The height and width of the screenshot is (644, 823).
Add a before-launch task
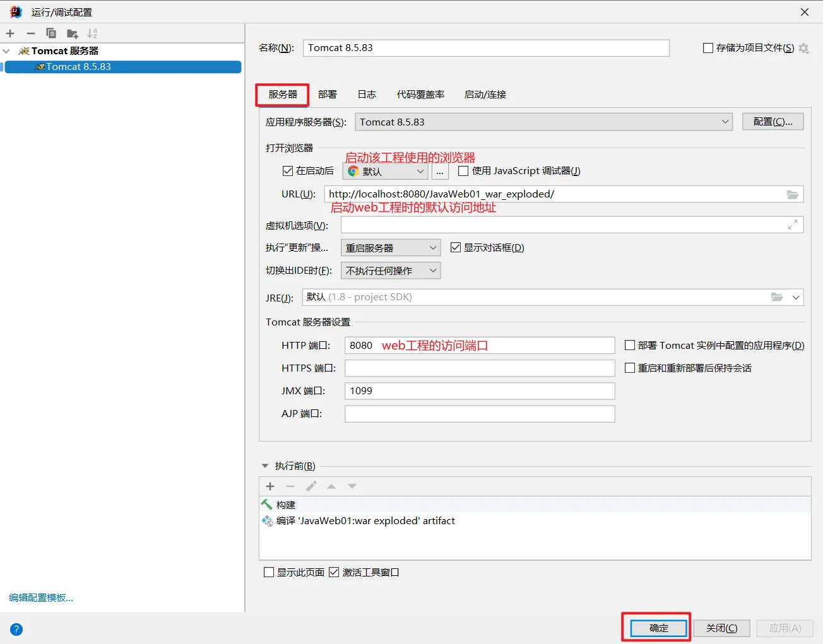[270, 486]
